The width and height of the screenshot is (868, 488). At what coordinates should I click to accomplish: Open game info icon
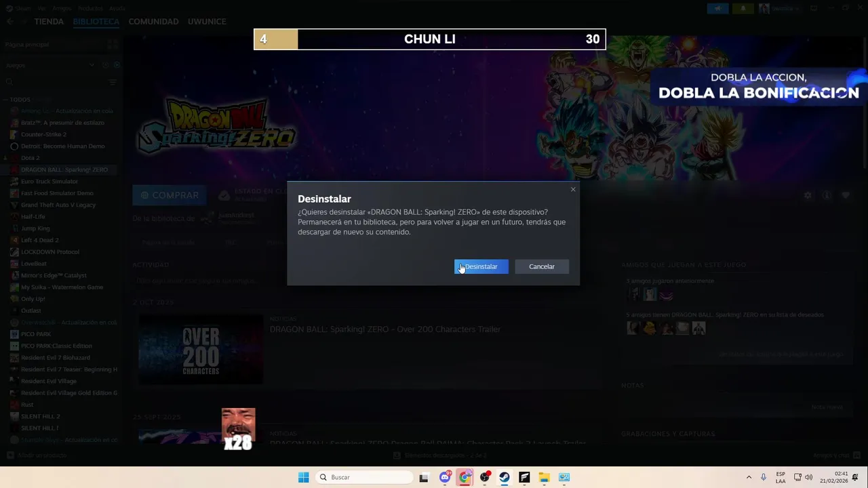point(827,195)
